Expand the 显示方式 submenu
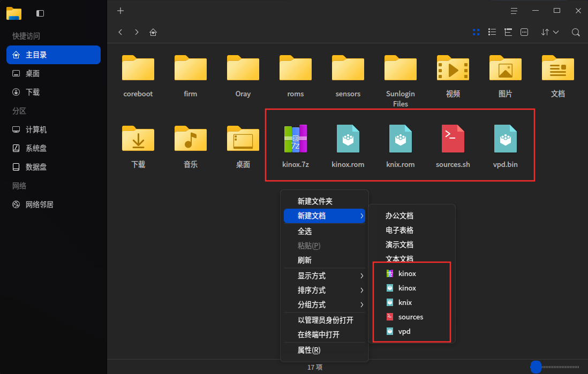This screenshot has width=588, height=374. point(325,276)
